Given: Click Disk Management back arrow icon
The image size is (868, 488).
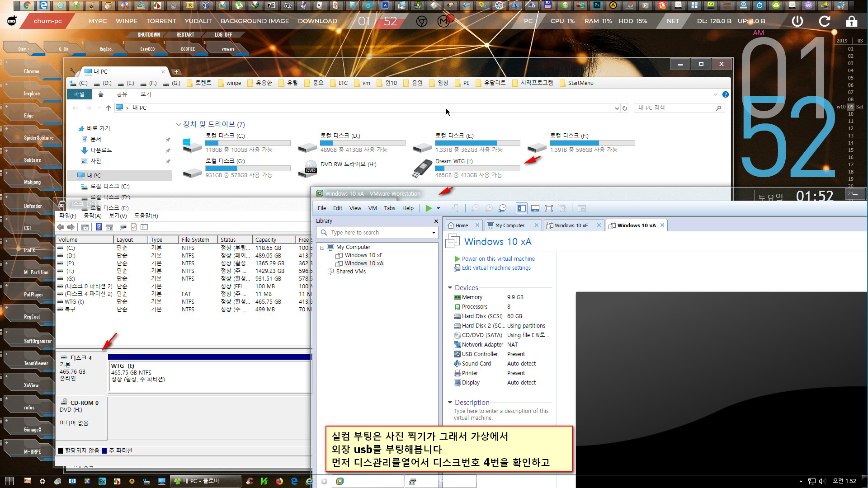Looking at the screenshot, I should (x=61, y=227).
